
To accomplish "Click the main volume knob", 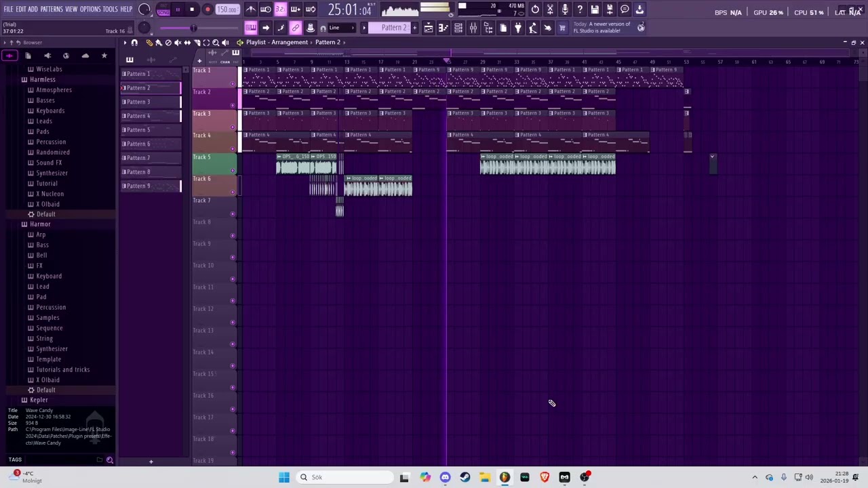I will (x=144, y=9).
